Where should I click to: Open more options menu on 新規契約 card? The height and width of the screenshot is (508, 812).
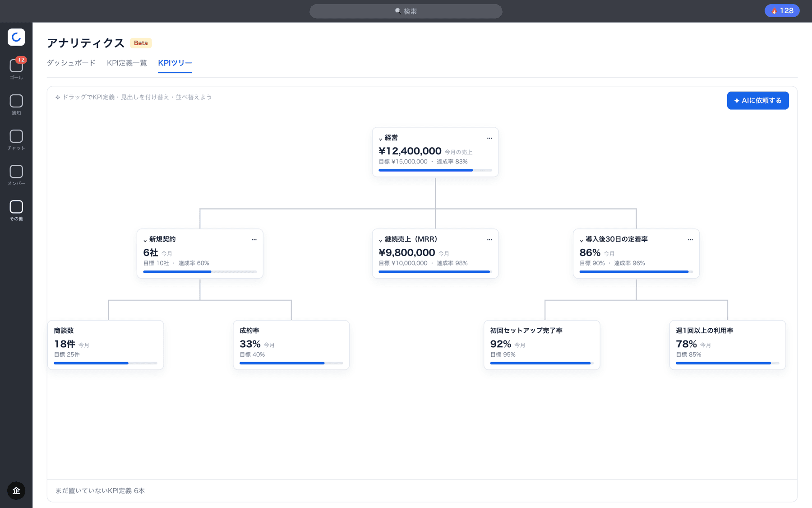(x=254, y=240)
